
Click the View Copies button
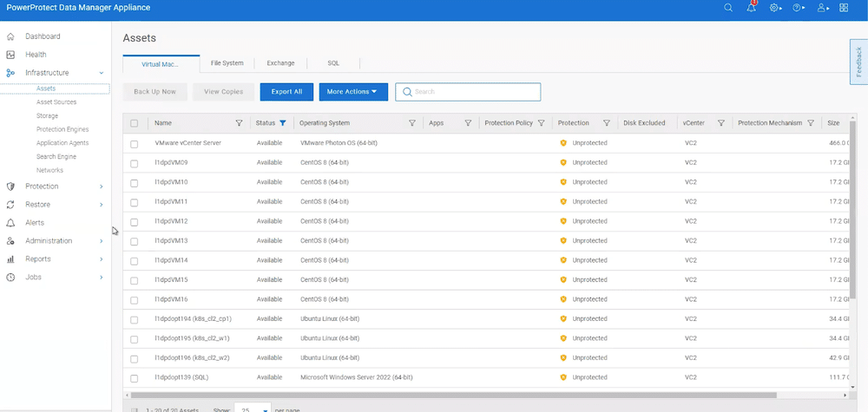coord(224,92)
